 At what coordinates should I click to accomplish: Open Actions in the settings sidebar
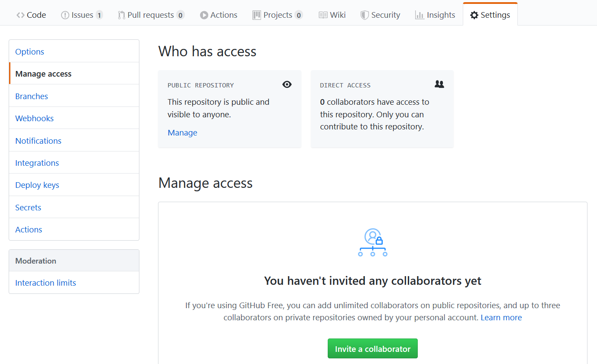[x=74, y=229]
